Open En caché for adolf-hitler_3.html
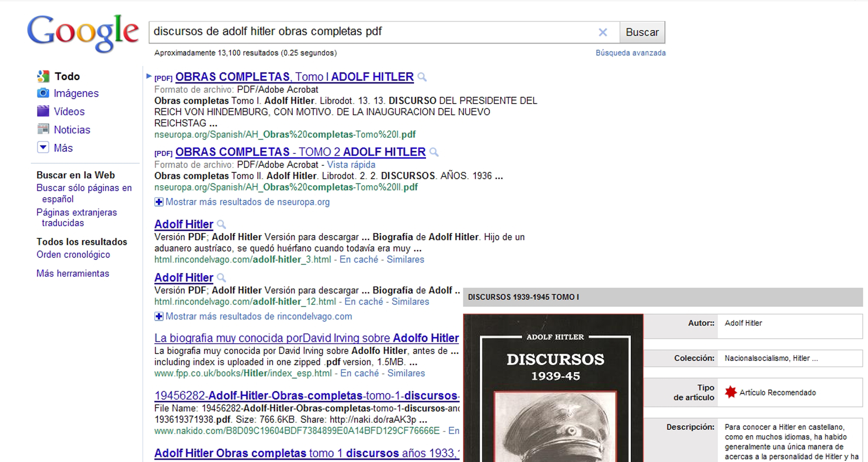Screen dimensions: 868x462 (x=359, y=260)
